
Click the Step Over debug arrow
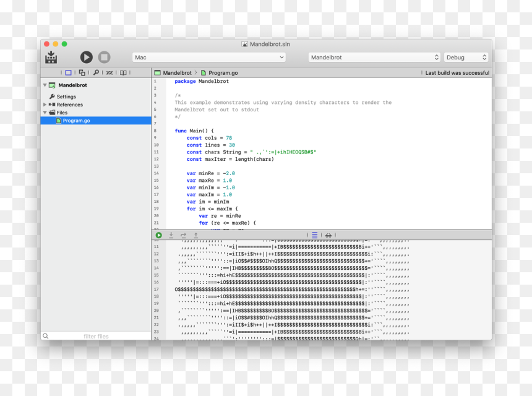click(183, 235)
